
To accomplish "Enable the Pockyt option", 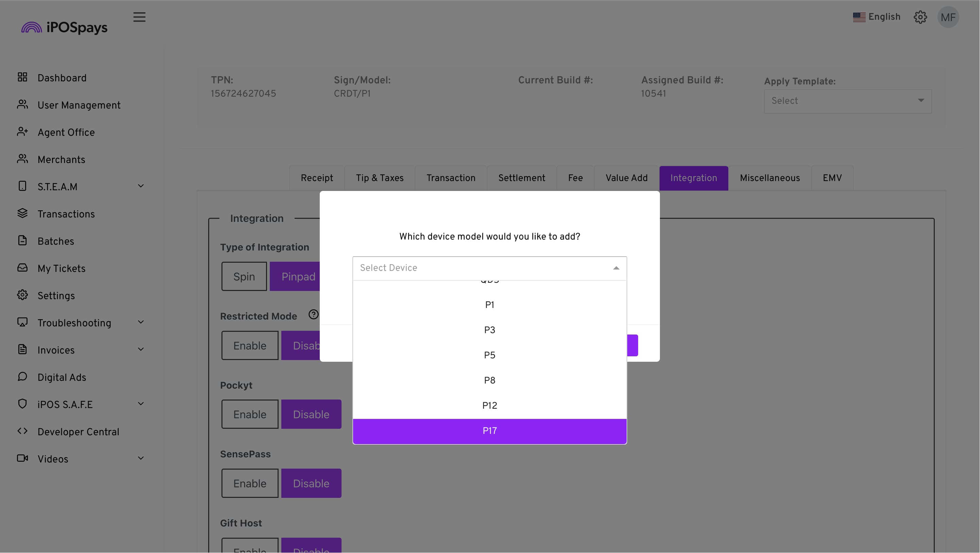I will click(250, 414).
